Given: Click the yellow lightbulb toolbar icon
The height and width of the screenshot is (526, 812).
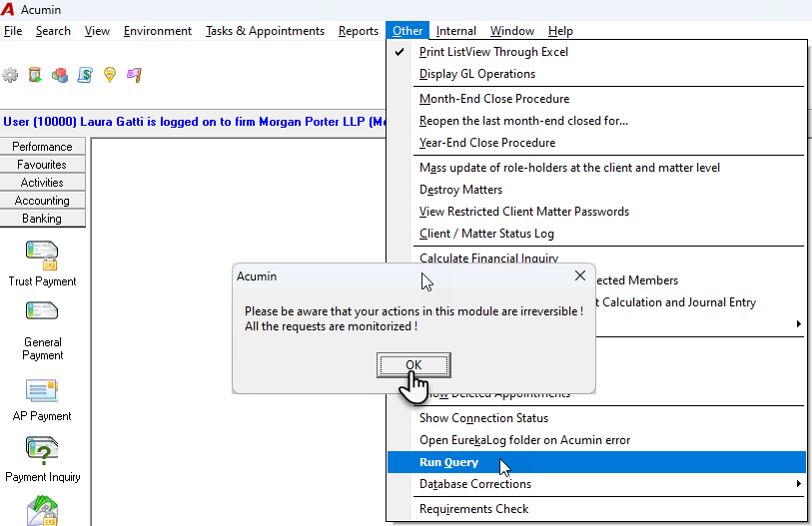Looking at the screenshot, I should [109, 75].
